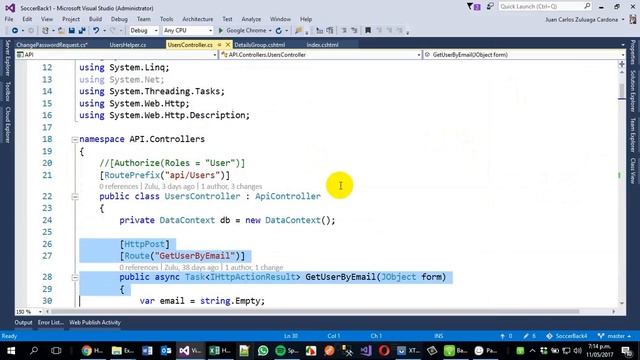Click CodeLens '1 author, 3 changes' link

coord(231,187)
